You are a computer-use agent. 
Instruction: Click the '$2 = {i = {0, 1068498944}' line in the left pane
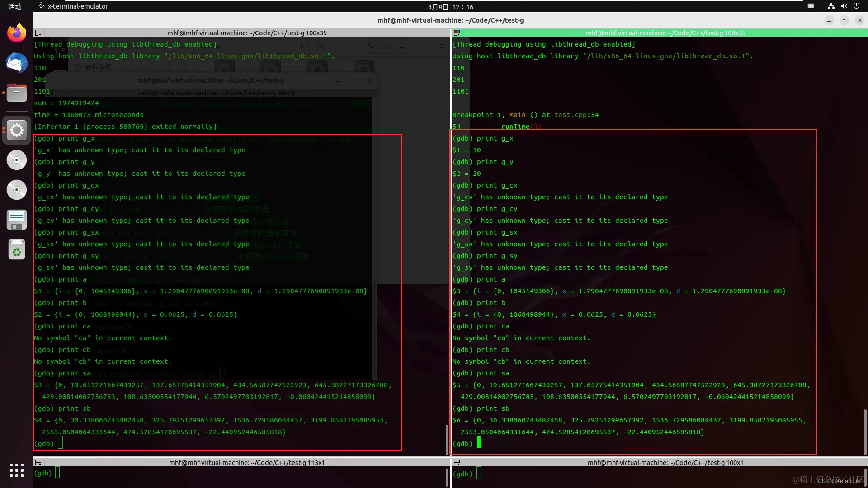(136, 314)
